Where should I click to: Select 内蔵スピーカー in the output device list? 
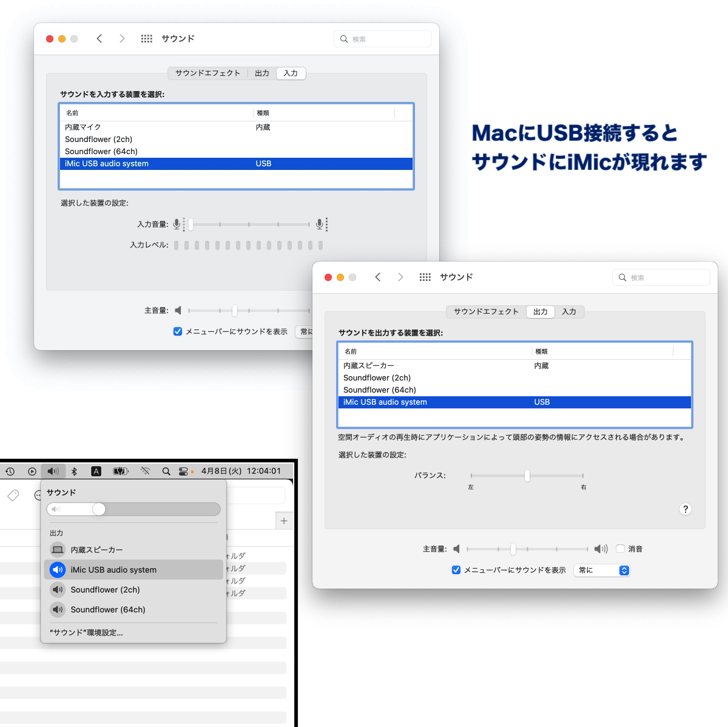coord(515,366)
